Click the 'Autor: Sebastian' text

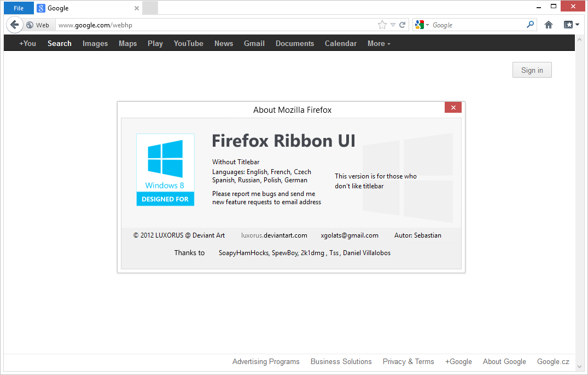pyautogui.click(x=418, y=235)
